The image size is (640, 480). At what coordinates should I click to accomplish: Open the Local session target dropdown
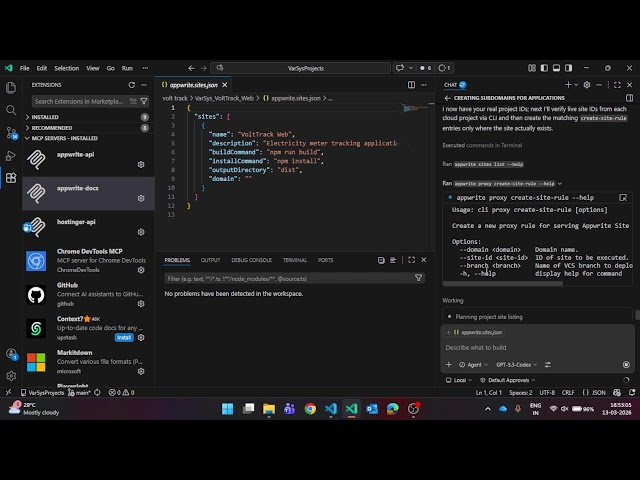pyautogui.click(x=459, y=380)
